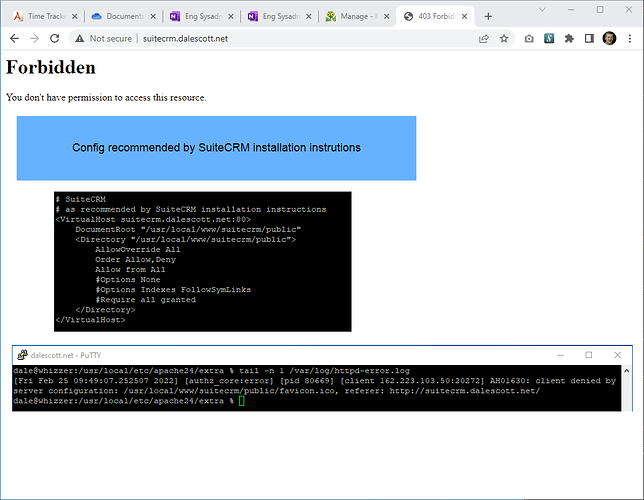Share this page via share icon
644x500 pixels.
point(484,39)
